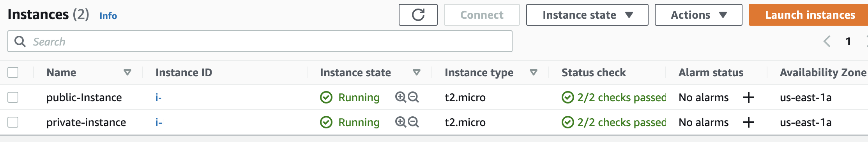The width and height of the screenshot is (868, 142).
Task: Add alarm for private-instance with plus icon
Action: pos(748,122)
